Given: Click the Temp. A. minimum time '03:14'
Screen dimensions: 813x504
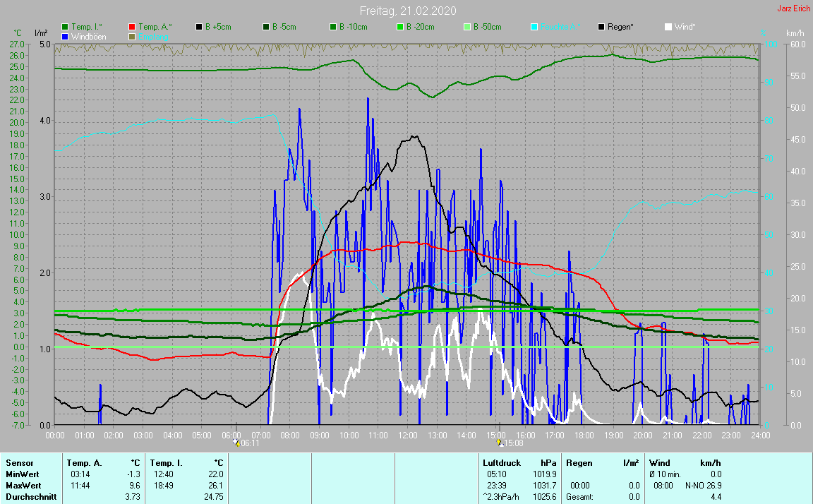Looking at the screenshot, I should (80, 474).
